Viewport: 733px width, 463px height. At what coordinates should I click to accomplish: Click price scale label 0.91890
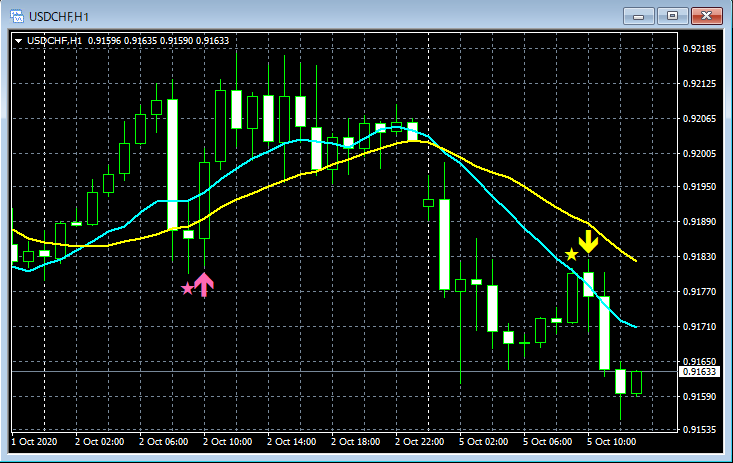point(699,222)
